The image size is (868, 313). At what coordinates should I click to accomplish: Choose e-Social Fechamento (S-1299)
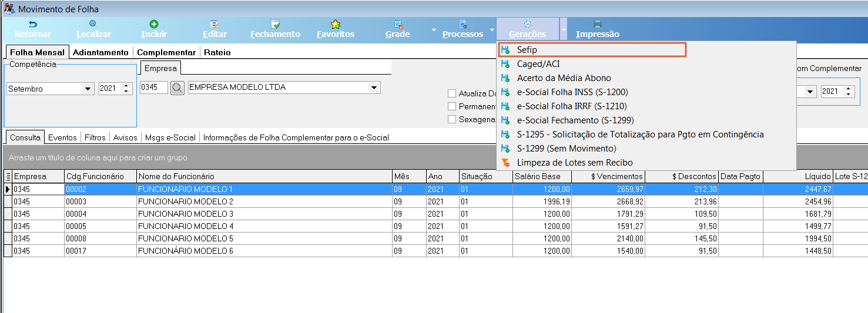(x=646, y=120)
